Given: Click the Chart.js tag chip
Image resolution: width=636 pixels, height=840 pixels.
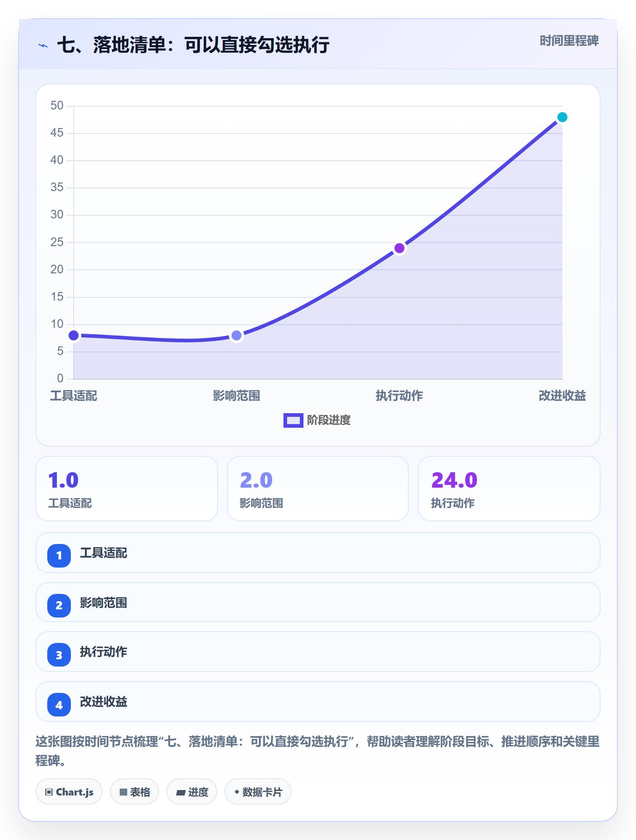Looking at the screenshot, I should 69,792.
